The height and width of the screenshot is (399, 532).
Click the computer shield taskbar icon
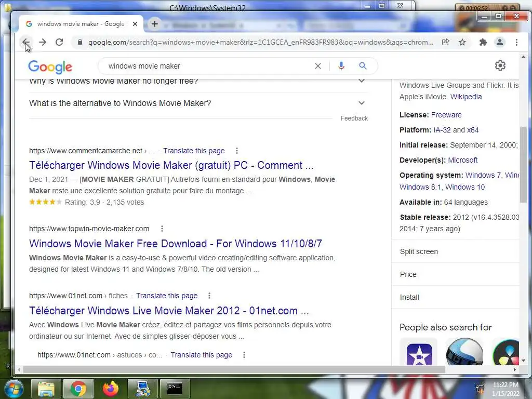coord(143,389)
